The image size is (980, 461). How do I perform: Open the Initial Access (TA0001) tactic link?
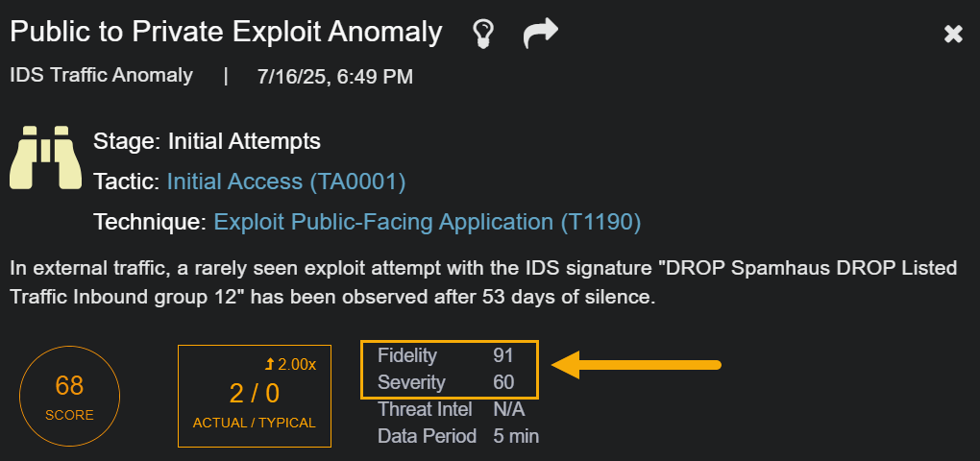286,182
